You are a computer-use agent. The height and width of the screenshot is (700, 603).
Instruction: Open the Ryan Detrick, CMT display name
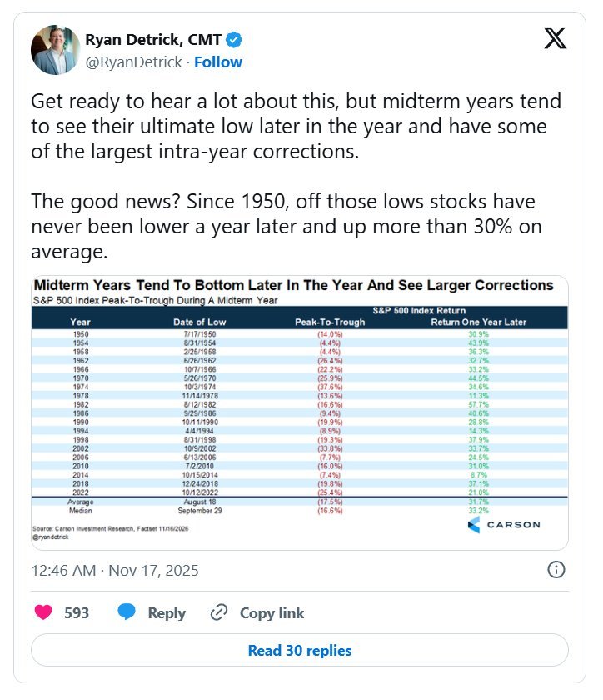tap(153, 40)
